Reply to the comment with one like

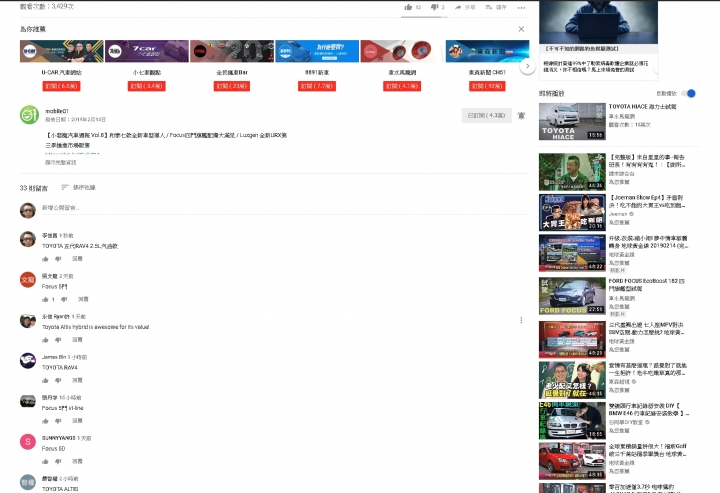coord(83,299)
